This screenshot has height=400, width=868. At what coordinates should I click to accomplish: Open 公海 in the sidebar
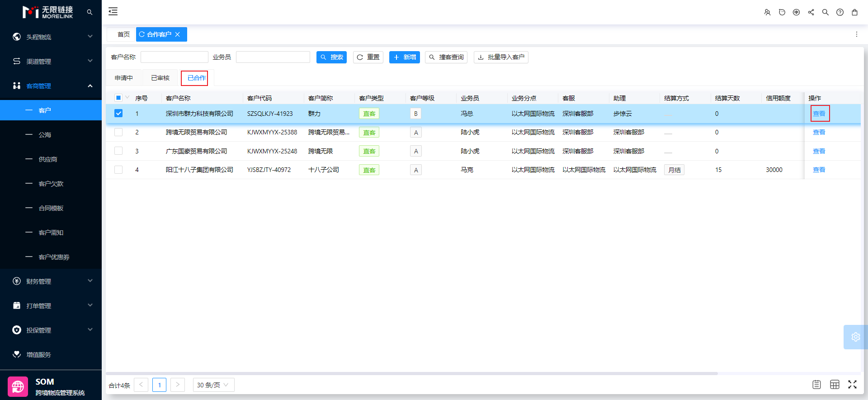(45, 135)
